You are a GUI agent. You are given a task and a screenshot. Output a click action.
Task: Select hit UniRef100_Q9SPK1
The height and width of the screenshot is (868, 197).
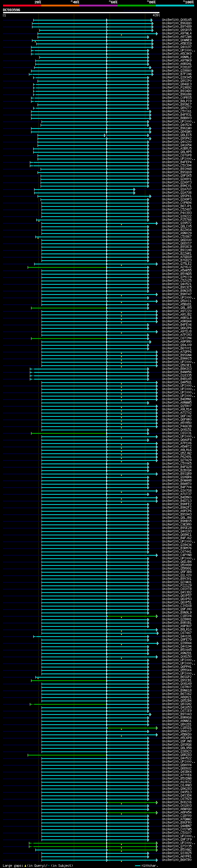177,196
